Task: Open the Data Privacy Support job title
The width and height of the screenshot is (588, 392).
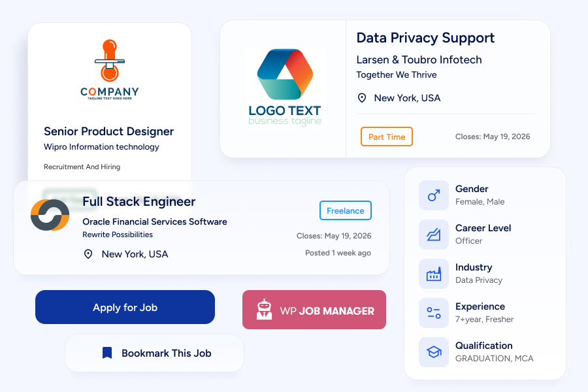Action: click(425, 38)
